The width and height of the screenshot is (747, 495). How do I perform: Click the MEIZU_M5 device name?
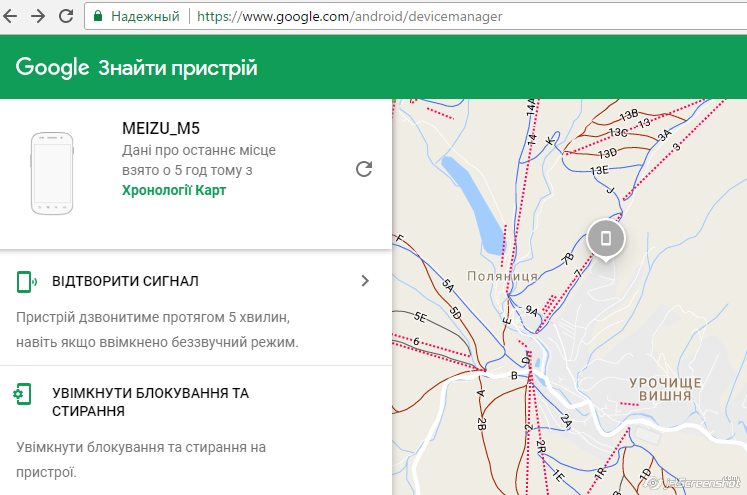pos(161,128)
